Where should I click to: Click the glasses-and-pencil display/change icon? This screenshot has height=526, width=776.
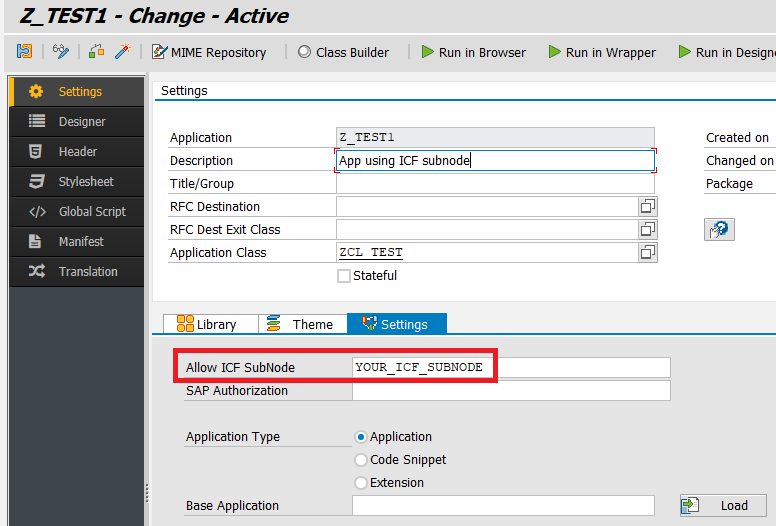[61, 52]
